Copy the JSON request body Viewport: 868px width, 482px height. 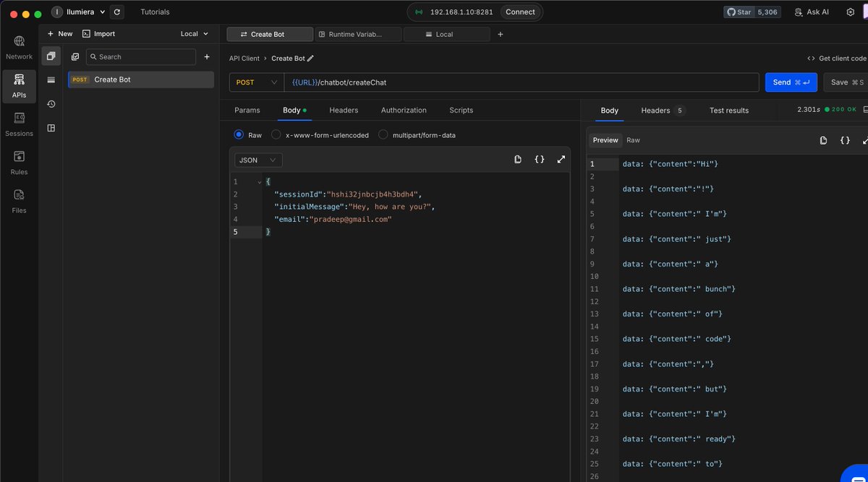[x=518, y=159]
